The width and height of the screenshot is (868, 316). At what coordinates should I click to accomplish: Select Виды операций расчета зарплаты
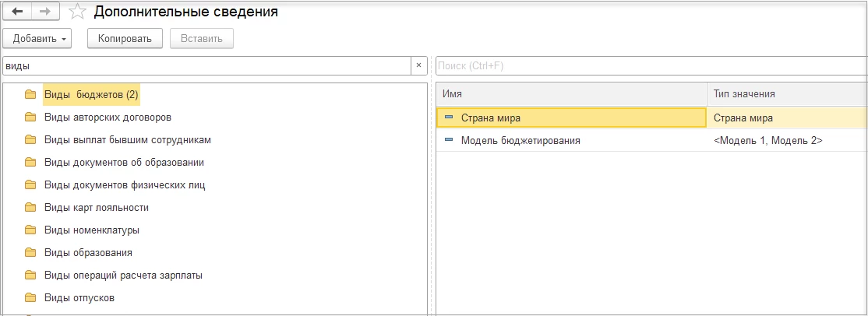tap(123, 275)
